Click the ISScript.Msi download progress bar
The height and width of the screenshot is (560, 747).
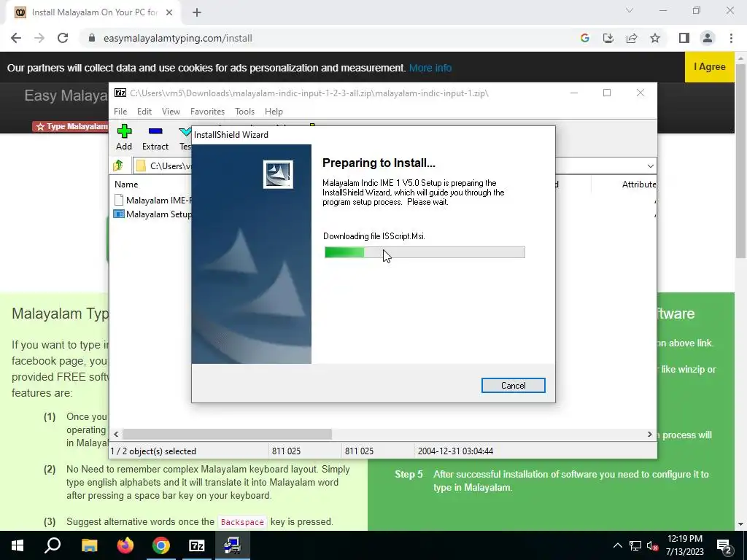click(425, 252)
